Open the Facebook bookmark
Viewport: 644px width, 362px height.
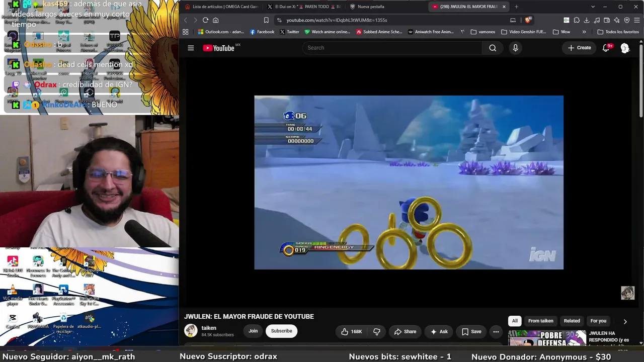point(262,32)
